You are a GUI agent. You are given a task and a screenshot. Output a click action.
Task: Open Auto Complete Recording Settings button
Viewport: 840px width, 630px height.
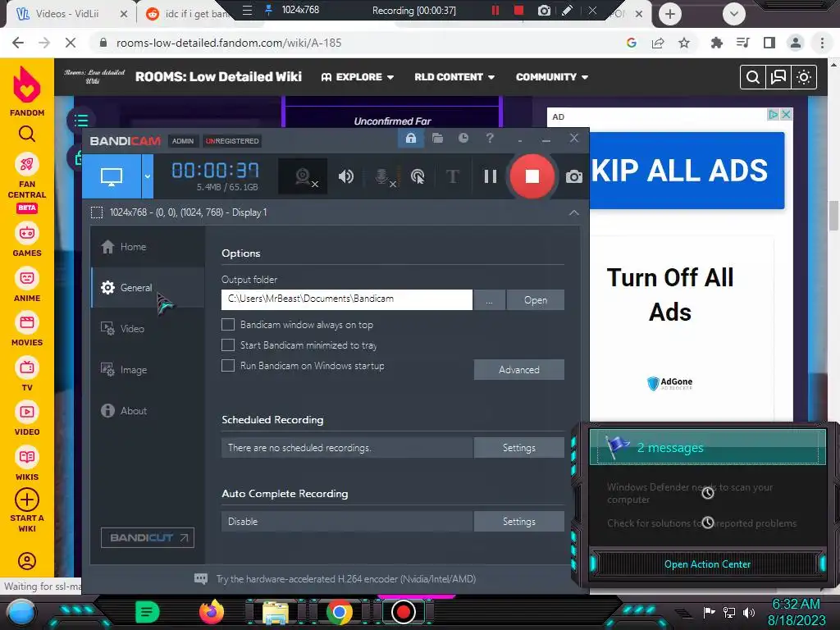click(x=518, y=521)
